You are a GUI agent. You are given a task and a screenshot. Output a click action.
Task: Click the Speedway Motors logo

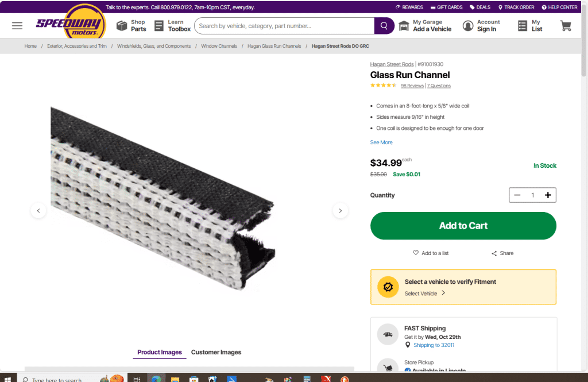[x=71, y=24]
